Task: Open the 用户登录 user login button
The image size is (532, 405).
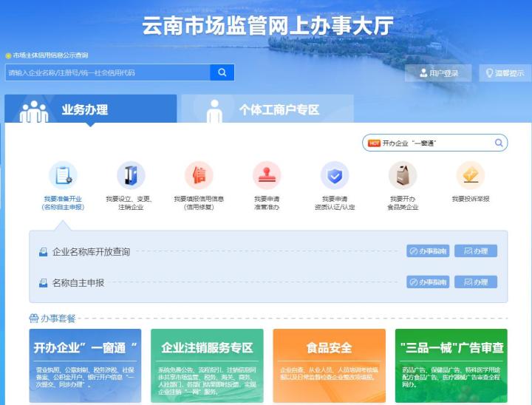Action: pyautogui.click(x=438, y=73)
